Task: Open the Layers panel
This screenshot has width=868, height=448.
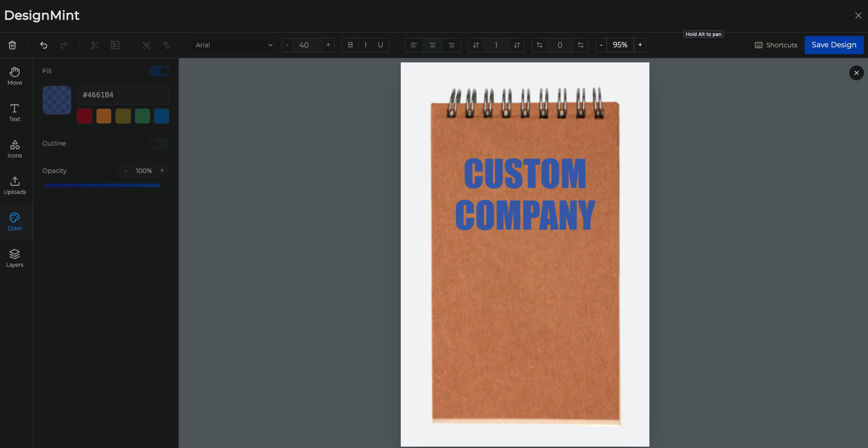Action: [x=15, y=259]
